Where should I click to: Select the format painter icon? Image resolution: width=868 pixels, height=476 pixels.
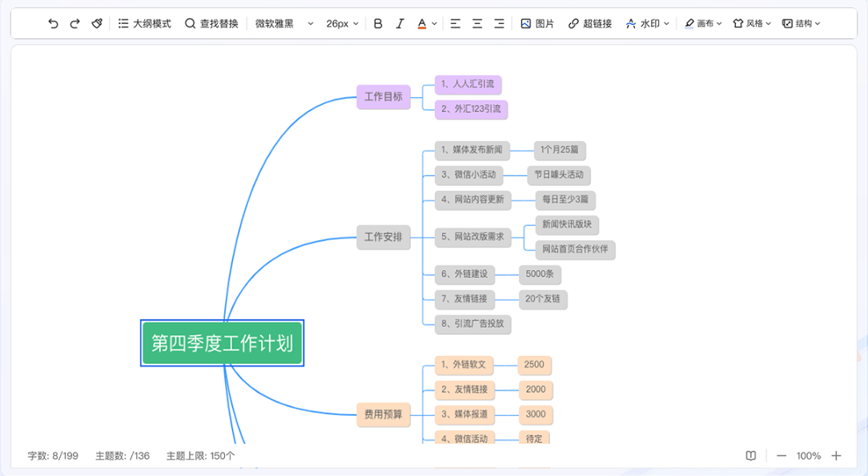(x=97, y=24)
